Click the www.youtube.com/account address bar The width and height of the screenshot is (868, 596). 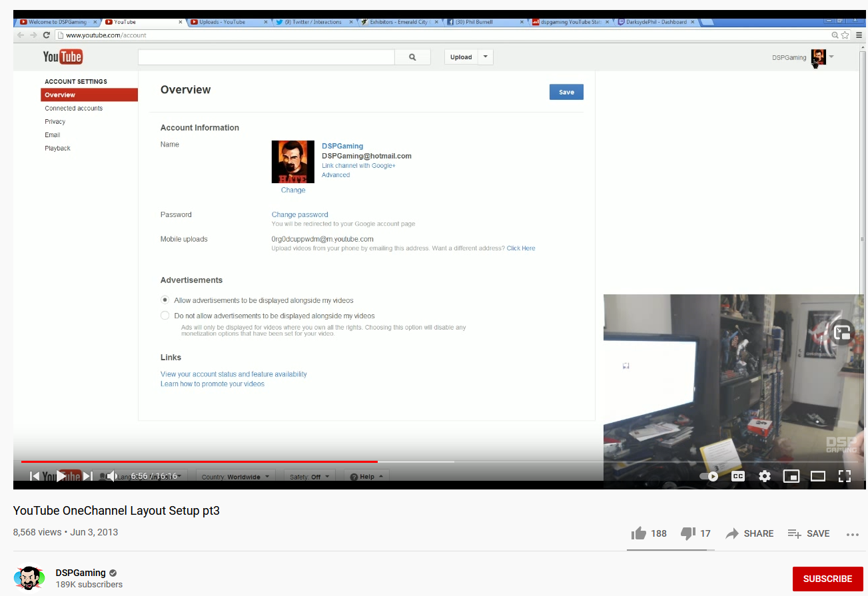click(440, 35)
